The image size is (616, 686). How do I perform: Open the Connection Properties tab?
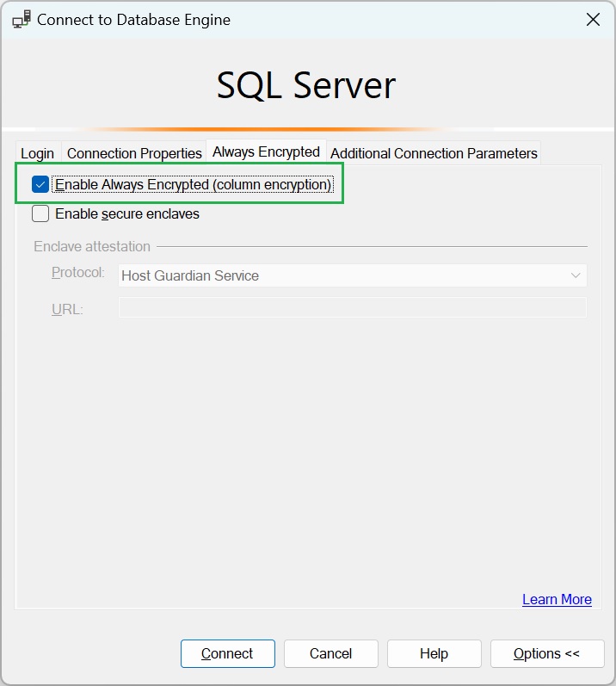click(x=134, y=153)
